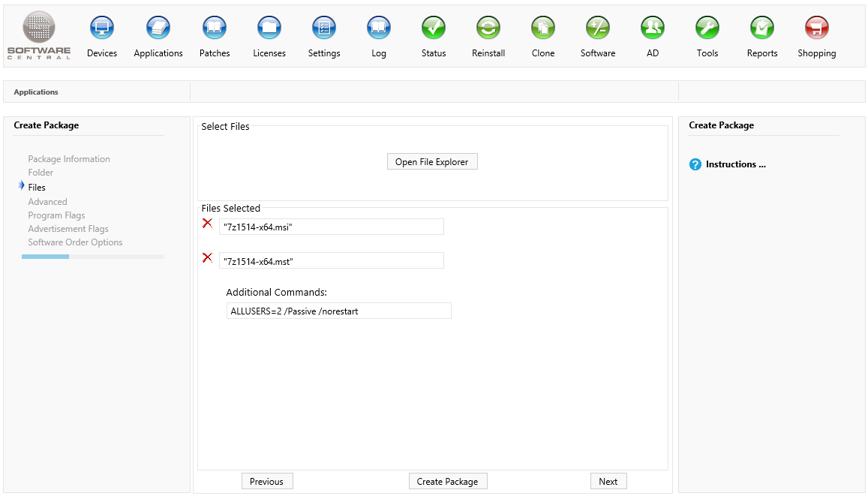Open the Devices section icon
The height and width of the screenshot is (496, 868).
pos(102,29)
